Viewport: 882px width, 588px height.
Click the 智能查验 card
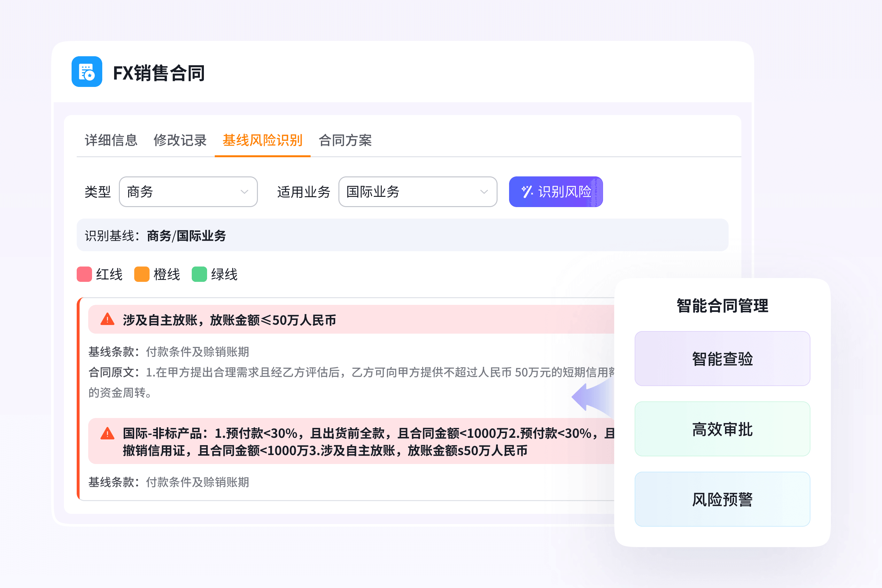(x=722, y=359)
